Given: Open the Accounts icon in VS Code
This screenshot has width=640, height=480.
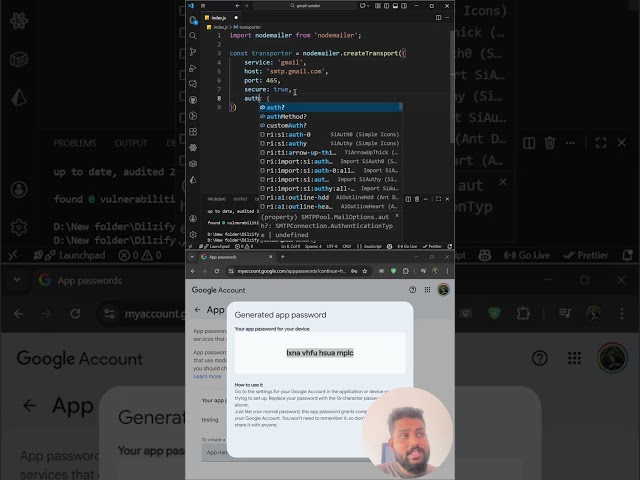Looking at the screenshot, I should coord(193,219).
